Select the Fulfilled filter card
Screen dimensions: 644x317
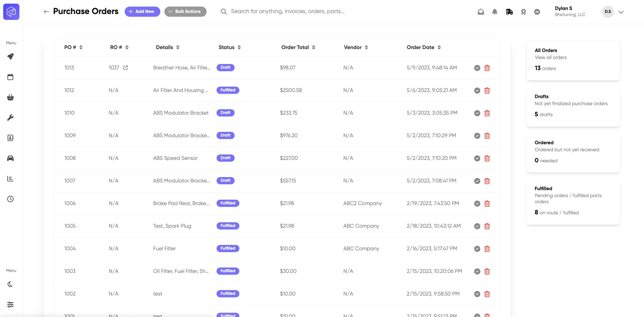click(x=573, y=201)
